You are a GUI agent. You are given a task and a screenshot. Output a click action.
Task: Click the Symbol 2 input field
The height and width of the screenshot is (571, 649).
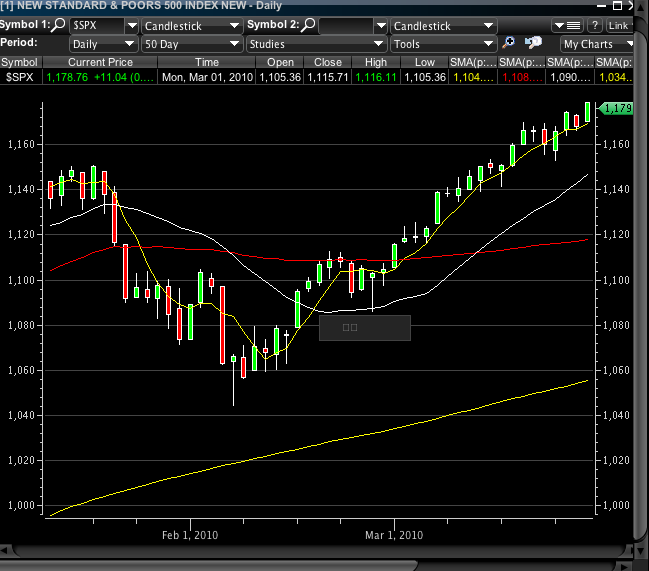tap(352, 25)
